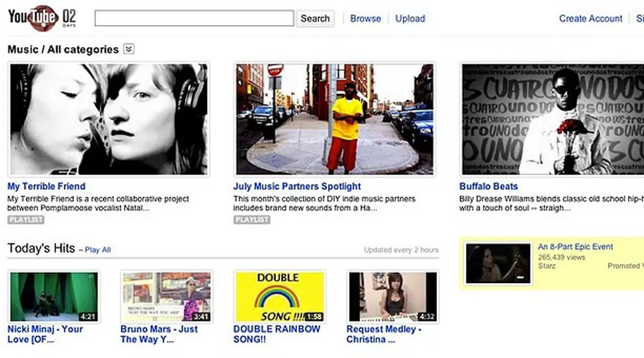This screenshot has width=644, height=358.
Task: Click the Play All link
Action: pos(98,250)
